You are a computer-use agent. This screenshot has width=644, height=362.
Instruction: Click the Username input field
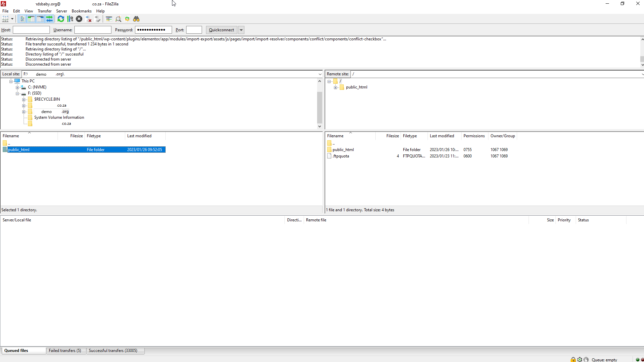point(93,30)
